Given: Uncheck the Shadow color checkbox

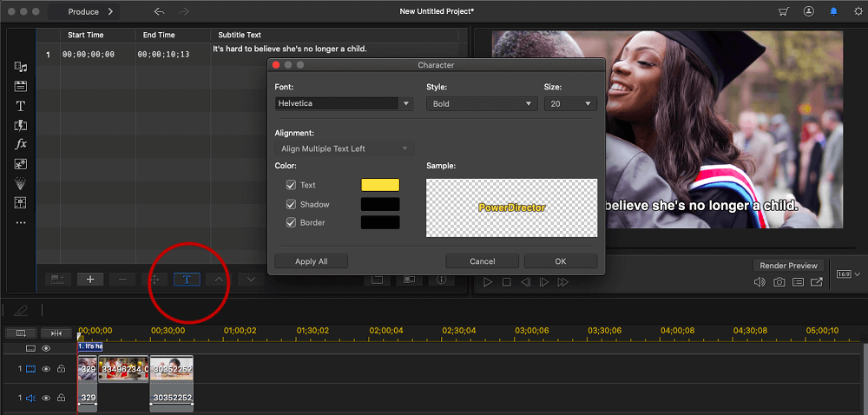Looking at the screenshot, I should pos(291,204).
